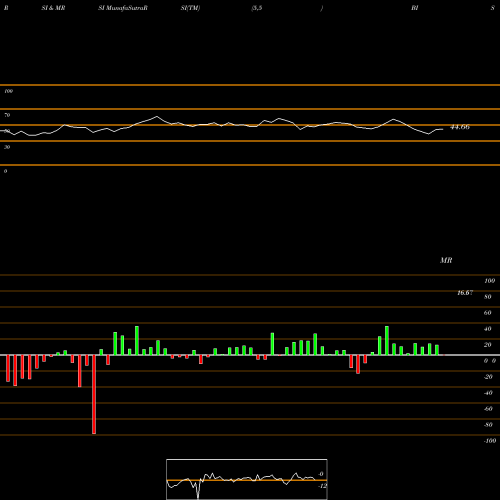Image resolution: width=500 pixels, height=500 pixels.
Task: Click the 'SI & MR' header text
Action: 53,8
